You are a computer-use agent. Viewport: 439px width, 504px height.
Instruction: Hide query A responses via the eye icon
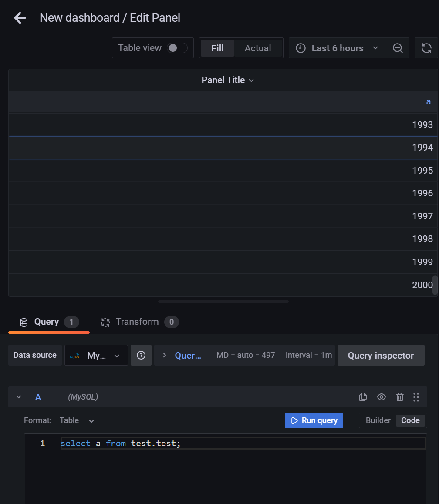382,397
